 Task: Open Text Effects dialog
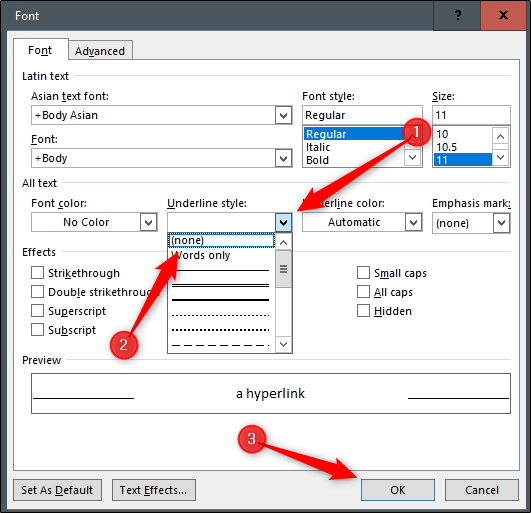(x=153, y=490)
